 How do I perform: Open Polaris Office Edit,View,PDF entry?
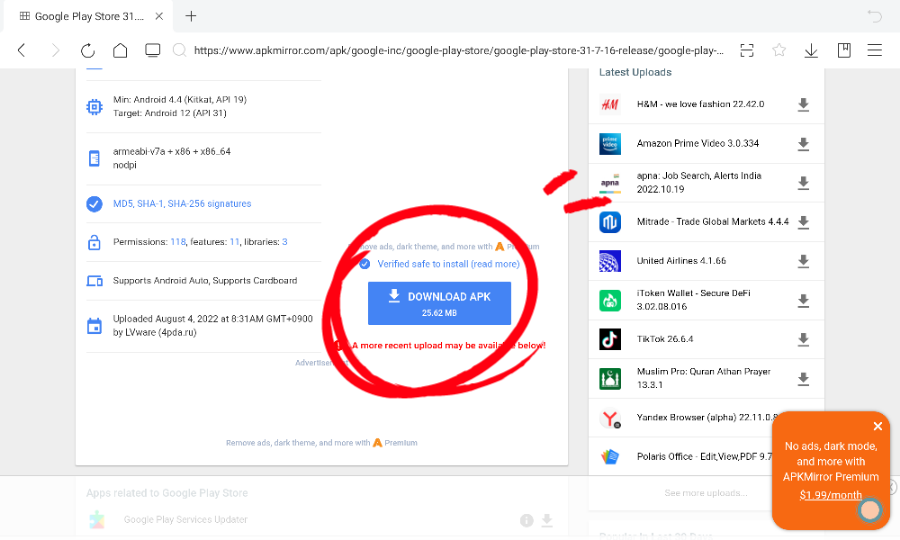click(704, 456)
